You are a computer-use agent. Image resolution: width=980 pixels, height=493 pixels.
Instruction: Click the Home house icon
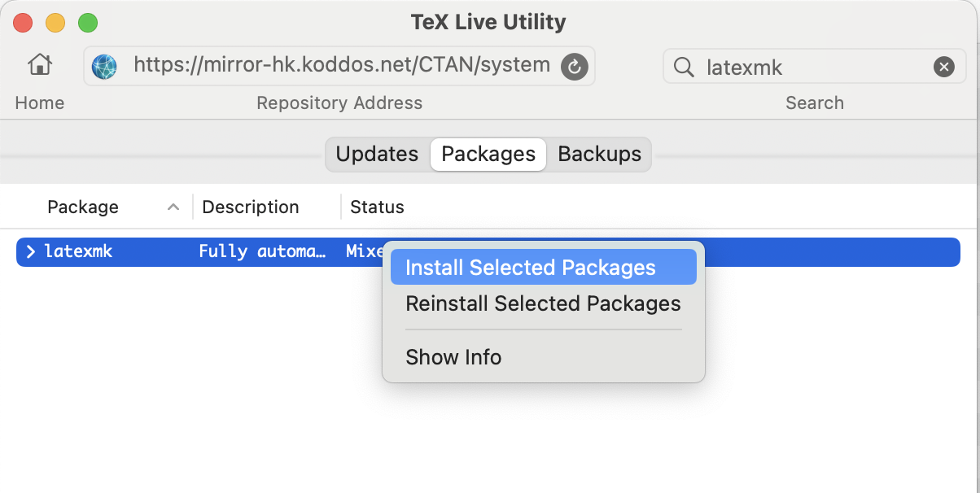(40, 65)
